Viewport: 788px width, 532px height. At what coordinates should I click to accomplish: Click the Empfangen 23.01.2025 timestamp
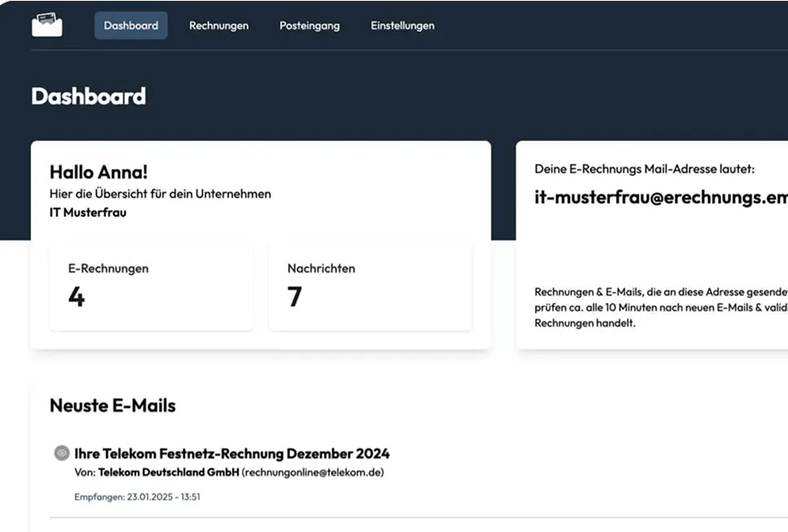(137, 496)
